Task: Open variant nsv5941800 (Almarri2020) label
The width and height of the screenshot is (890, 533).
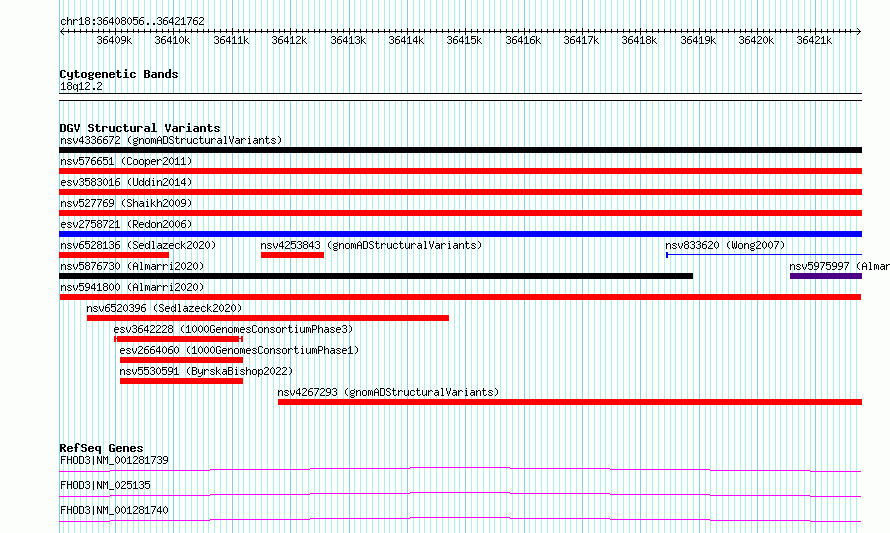Action: point(132,287)
